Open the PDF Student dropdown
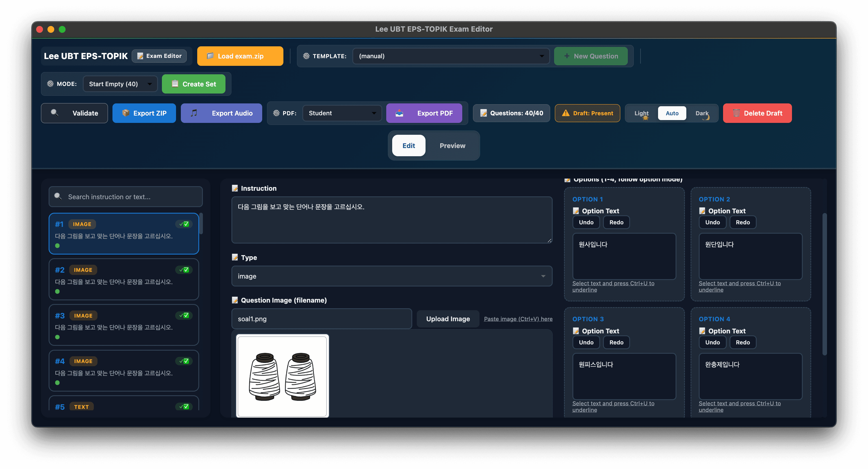 pos(341,113)
